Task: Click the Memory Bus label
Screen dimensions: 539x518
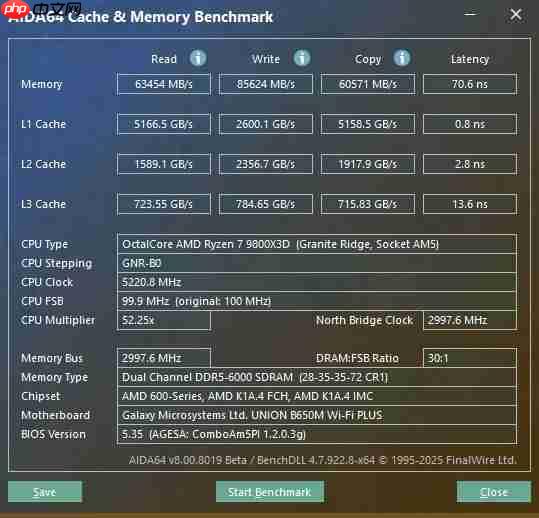Action: coord(52,358)
